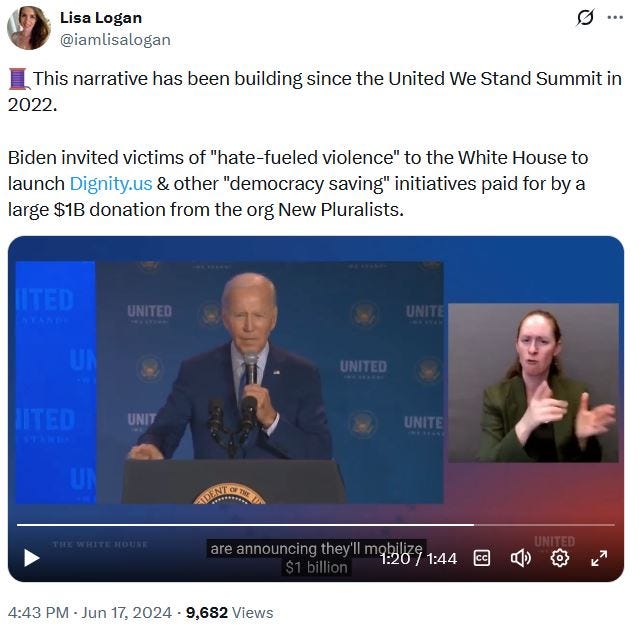Image resolution: width=639 pixels, height=634 pixels.
Task: Play the embedded video
Action: (31, 558)
